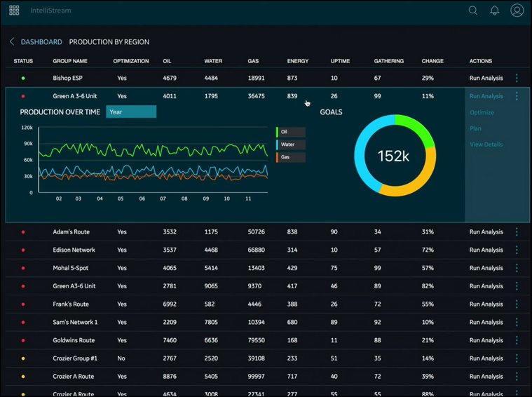The height and width of the screenshot is (397, 532).
Task: Sort by the Uptime column header
Action: tap(340, 61)
